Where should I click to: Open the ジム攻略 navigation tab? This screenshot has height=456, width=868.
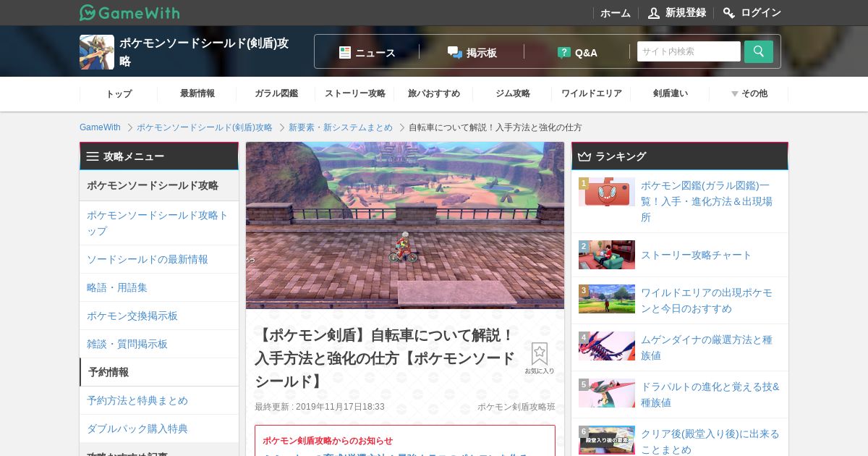pos(513,93)
